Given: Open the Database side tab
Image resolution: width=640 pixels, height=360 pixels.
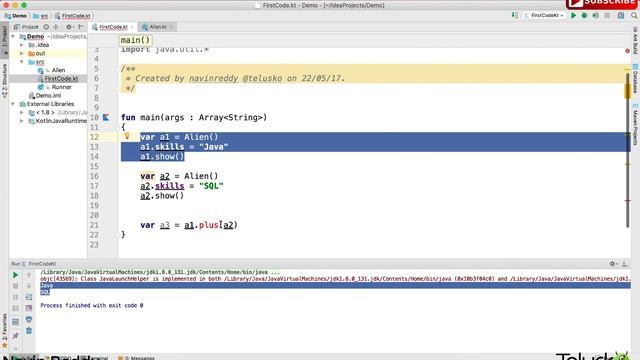Looking at the screenshot, I should click(x=636, y=78).
